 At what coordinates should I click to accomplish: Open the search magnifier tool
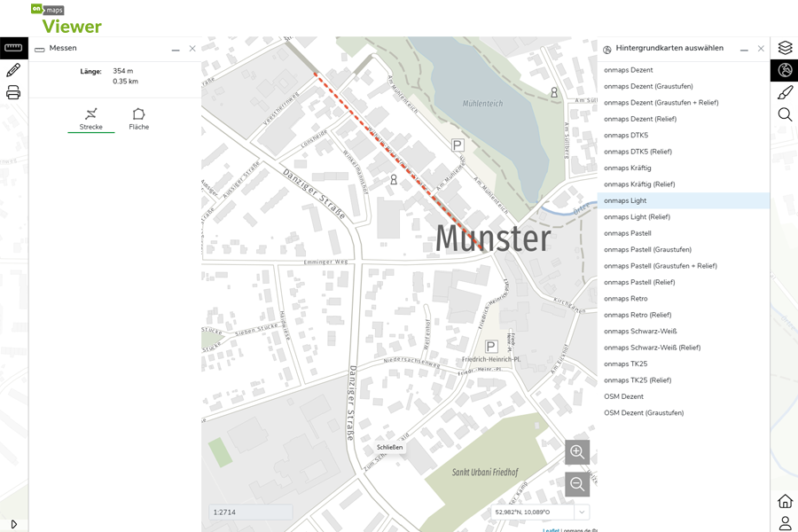point(785,115)
